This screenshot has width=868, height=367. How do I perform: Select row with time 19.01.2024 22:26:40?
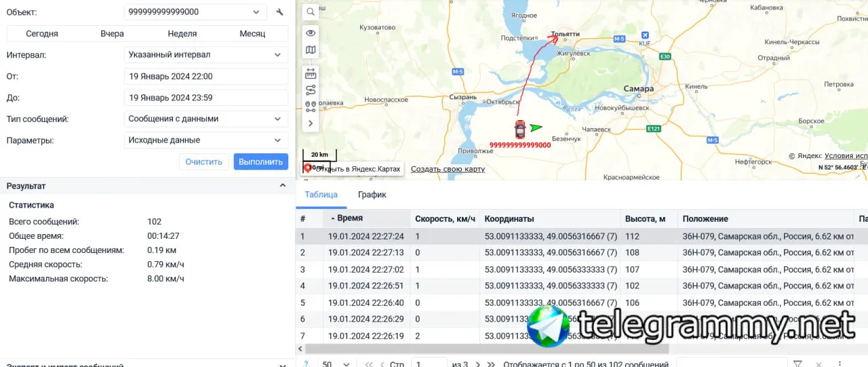pyautogui.click(x=582, y=303)
